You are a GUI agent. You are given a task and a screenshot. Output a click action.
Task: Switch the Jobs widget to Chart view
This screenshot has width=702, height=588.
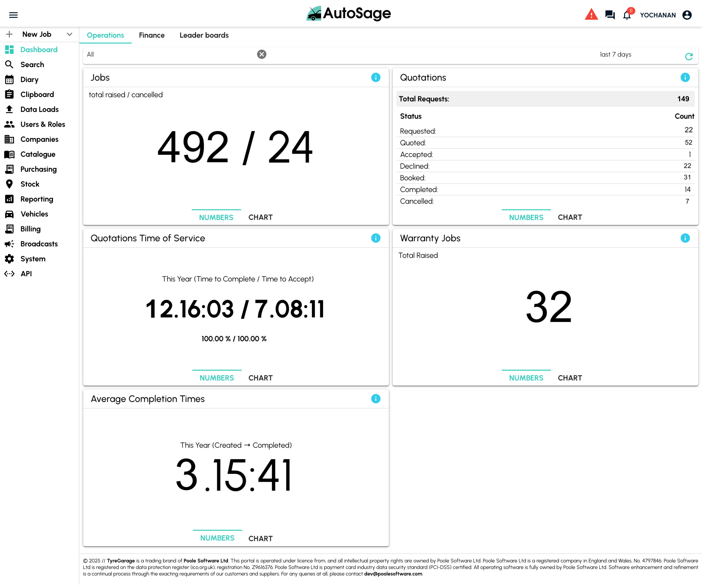pos(260,217)
